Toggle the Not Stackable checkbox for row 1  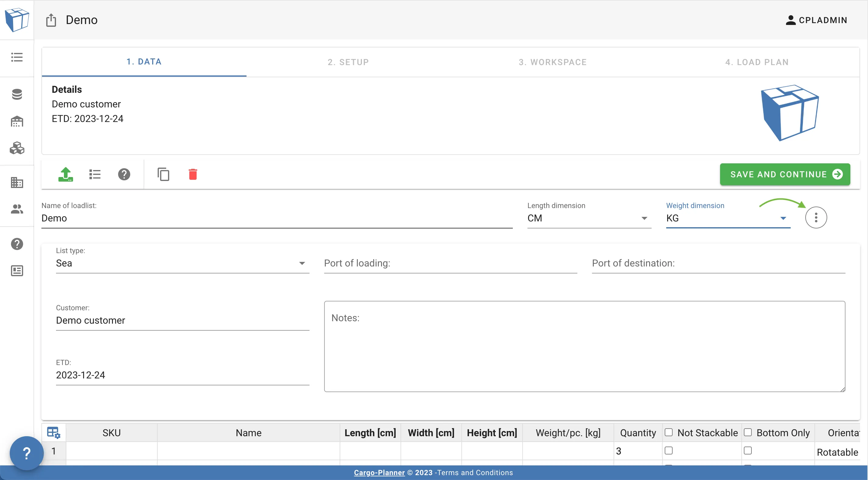click(x=668, y=450)
